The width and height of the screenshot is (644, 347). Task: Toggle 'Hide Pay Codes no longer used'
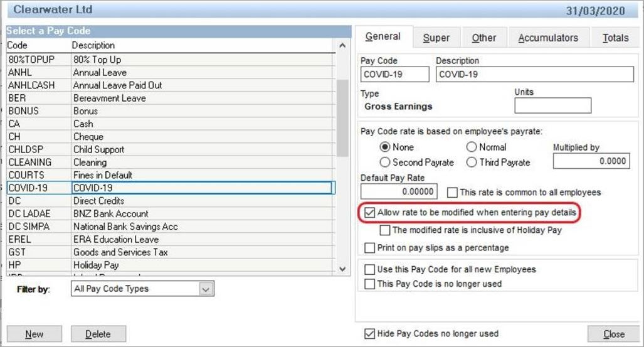coord(370,334)
